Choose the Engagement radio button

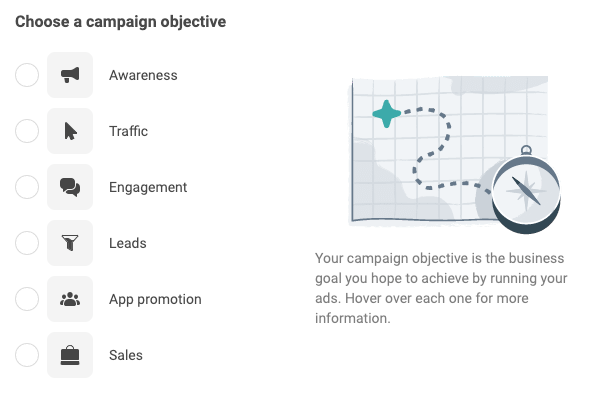pyautogui.click(x=27, y=187)
